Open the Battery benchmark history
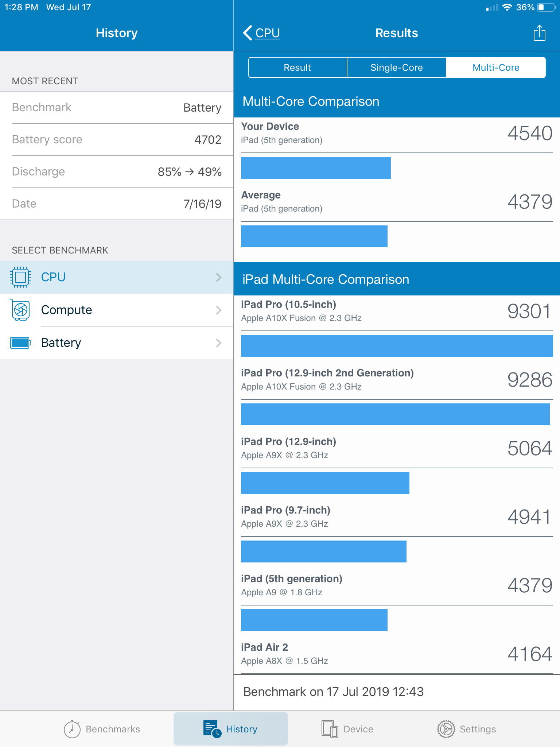Screen dimensions: 560x747 [x=117, y=343]
